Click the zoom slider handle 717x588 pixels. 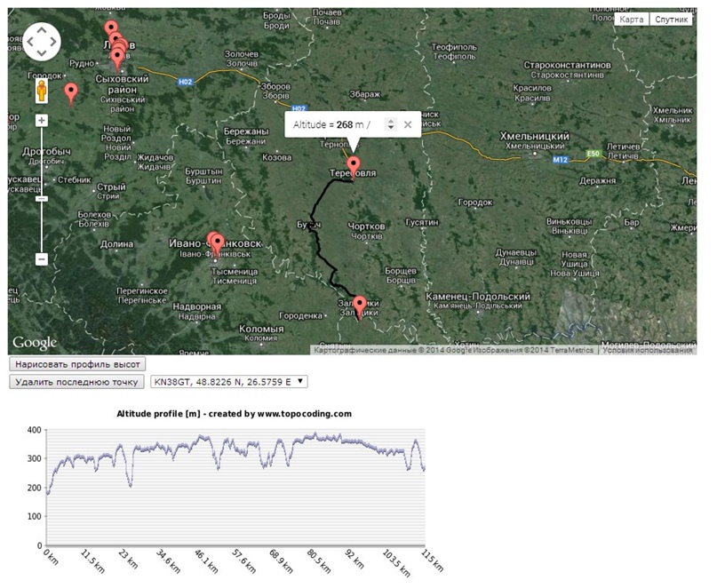click(x=42, y=199)
